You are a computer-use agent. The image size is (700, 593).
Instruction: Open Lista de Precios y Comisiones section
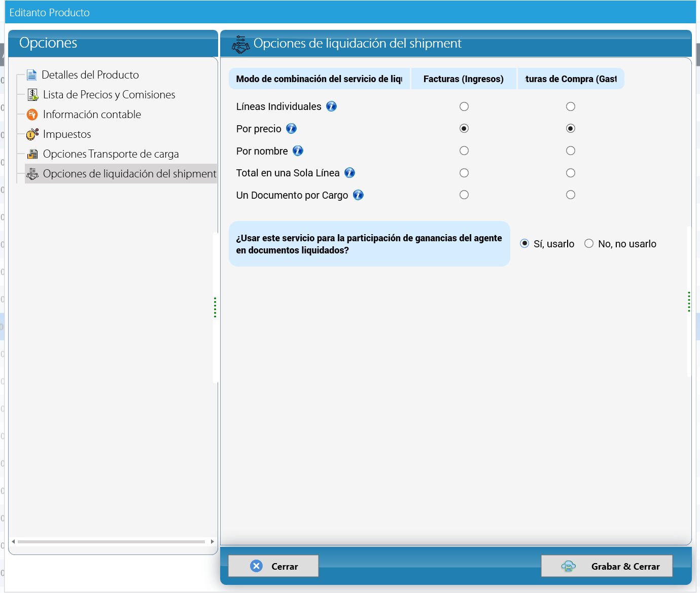click(x=109, y=95)
